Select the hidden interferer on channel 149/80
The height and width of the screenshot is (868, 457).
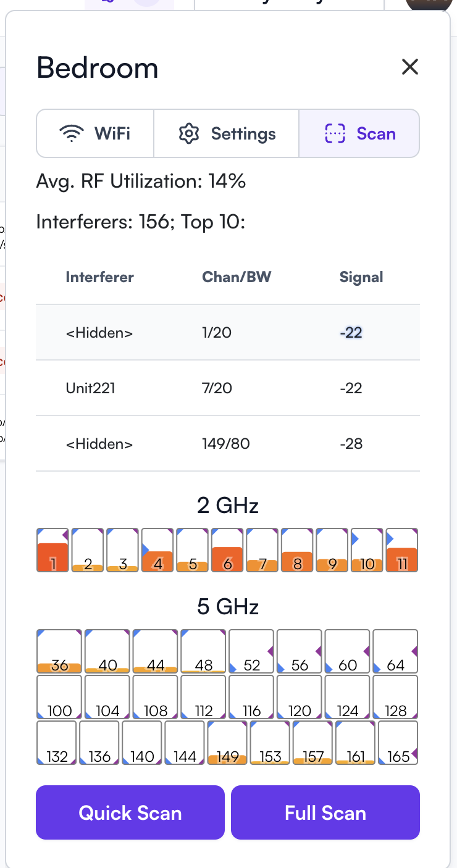[x=228, y=444]
